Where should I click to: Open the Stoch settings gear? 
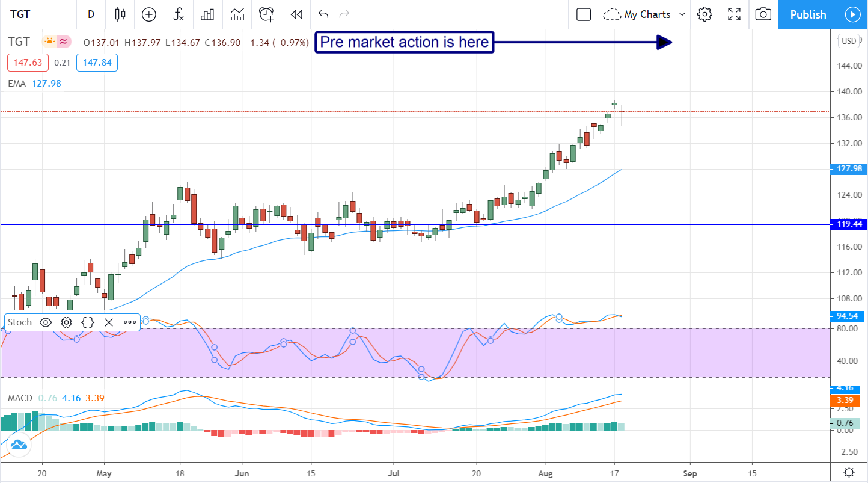point(66,322)
